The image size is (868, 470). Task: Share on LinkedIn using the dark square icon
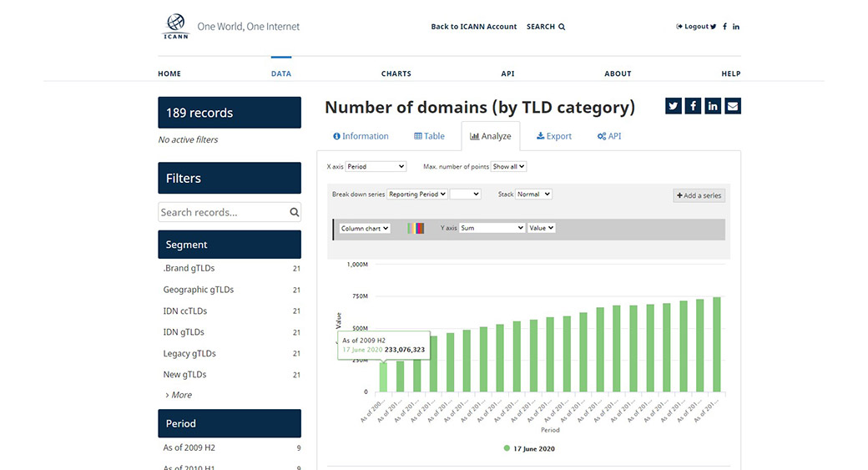(713, 106)
